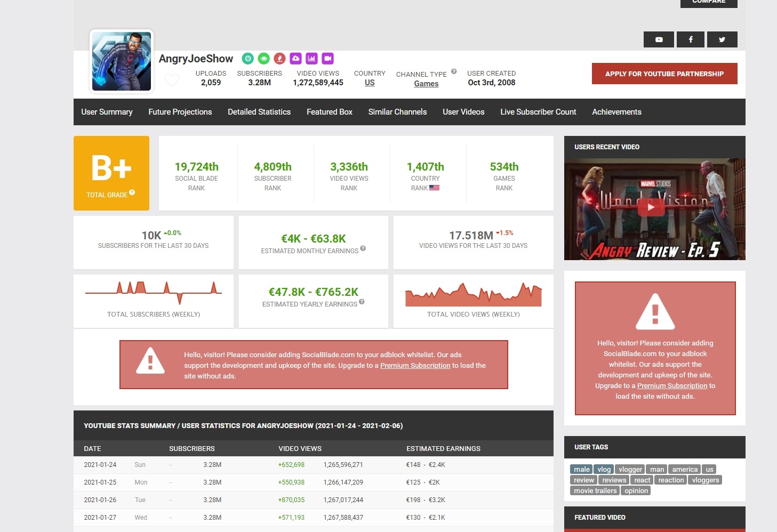Click help icon beside Estimated Monthly Earnings
The width and height of the screenshot is (777, 532).
pos(363,248)
